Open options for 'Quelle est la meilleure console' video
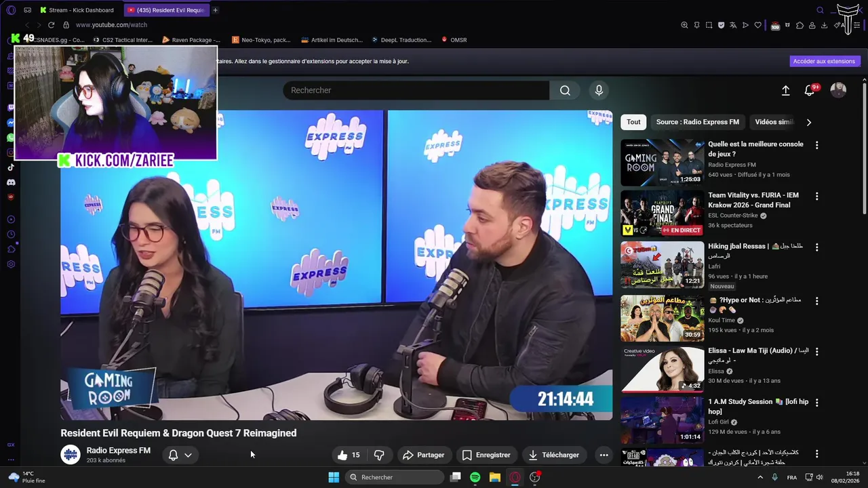The image size is (868, 488). tap(816, 145)
